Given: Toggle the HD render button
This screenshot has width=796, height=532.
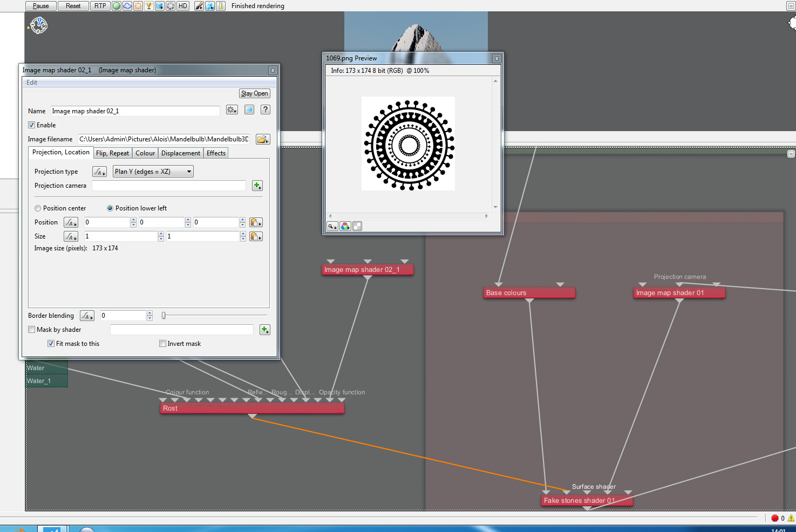Looking at the screenshot, I should point(183,6).
